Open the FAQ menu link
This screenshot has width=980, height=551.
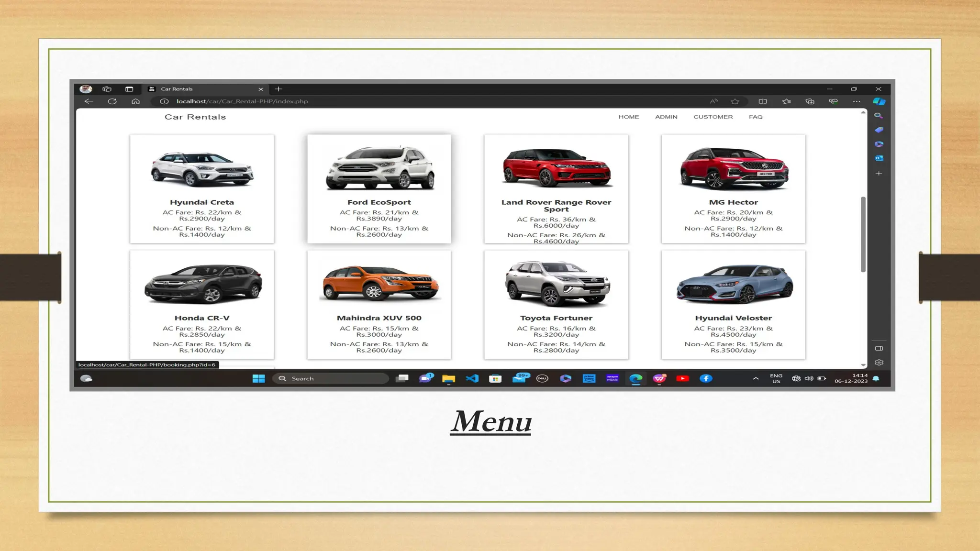point(756,117)
